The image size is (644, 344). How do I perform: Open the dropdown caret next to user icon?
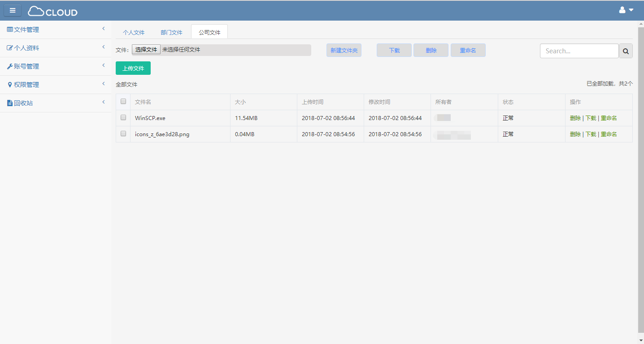631,10
